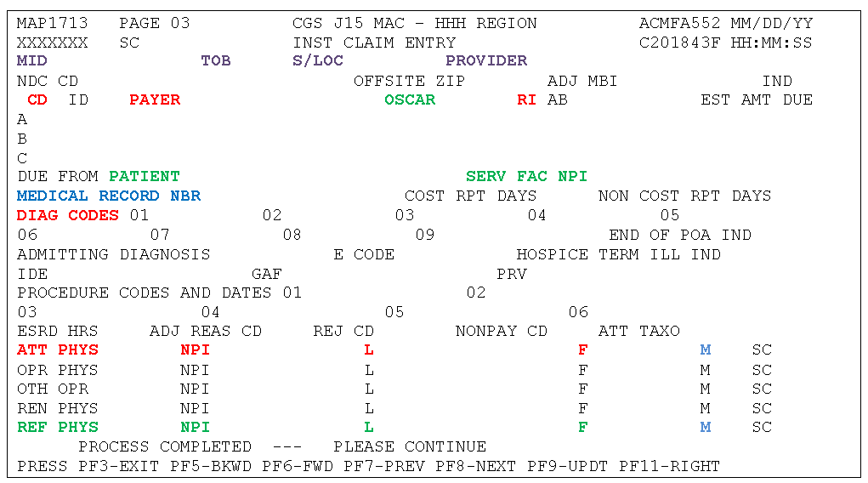Click the ADMITTING DIAGNOSIS field
The width and height of the screenshot is (868, 483).
click(113, 254)
